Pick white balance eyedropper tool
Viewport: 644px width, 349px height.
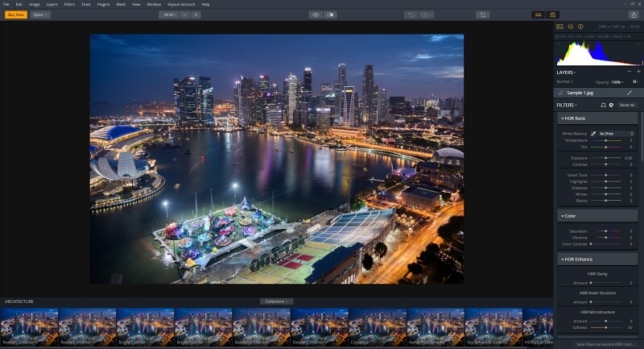[593, 134]
